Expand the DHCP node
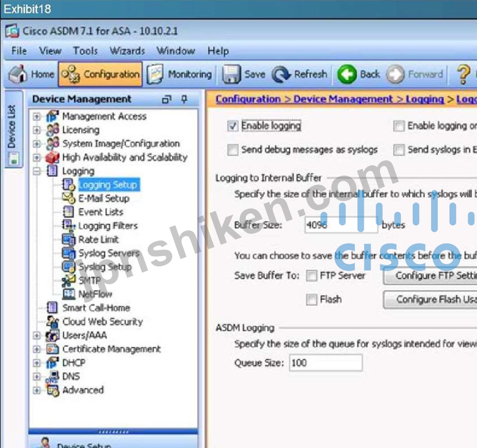 click(x=36, y=363)
